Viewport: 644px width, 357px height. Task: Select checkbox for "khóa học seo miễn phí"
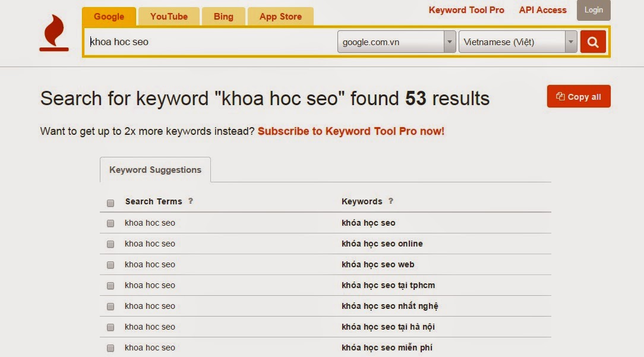coord(111,348)
